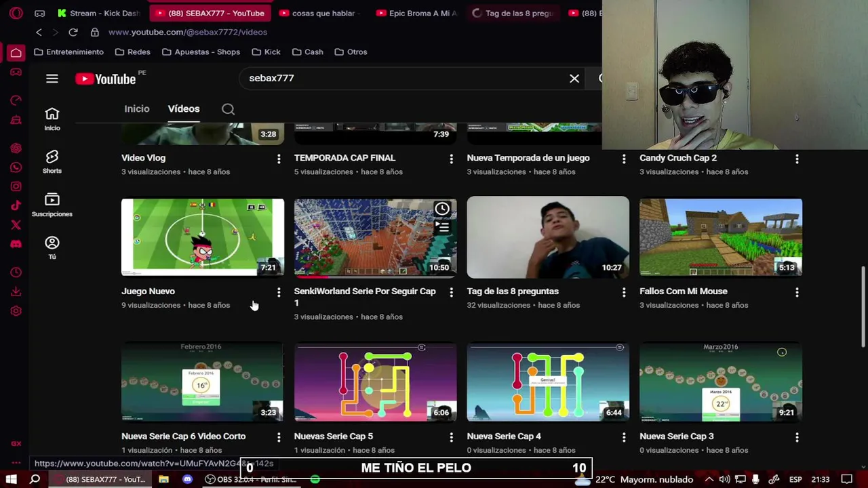Viewport: 868px width, 488px height.
Task: Open options menu for Nueva Serie Cap 6
Action: click(x=279, y=437)
